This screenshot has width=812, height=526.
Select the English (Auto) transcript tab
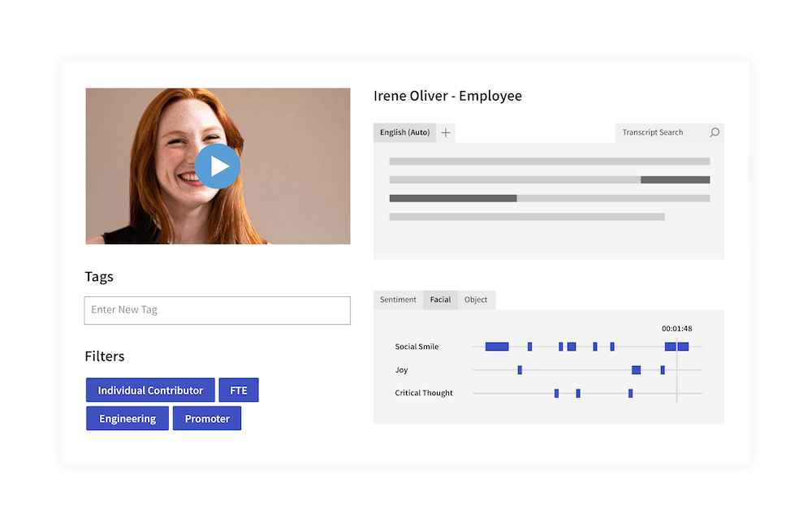[x=404, y=132]
